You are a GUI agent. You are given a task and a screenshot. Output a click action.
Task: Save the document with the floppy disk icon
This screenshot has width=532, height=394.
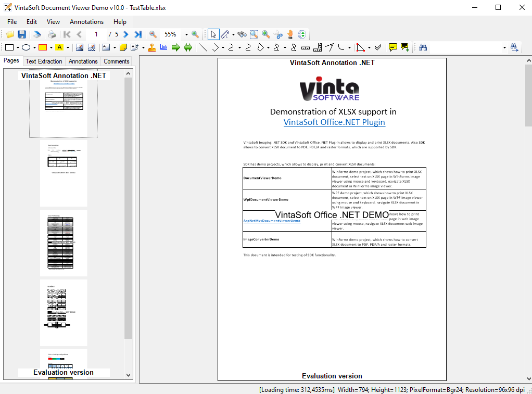tap(22, 34)
